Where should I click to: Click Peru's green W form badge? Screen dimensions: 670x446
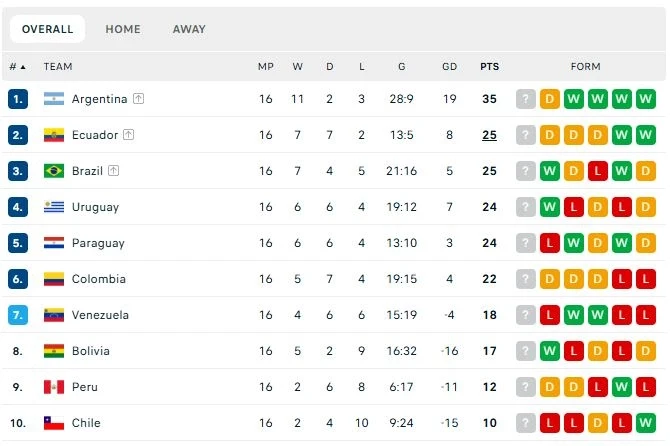(x=621, y=387)
